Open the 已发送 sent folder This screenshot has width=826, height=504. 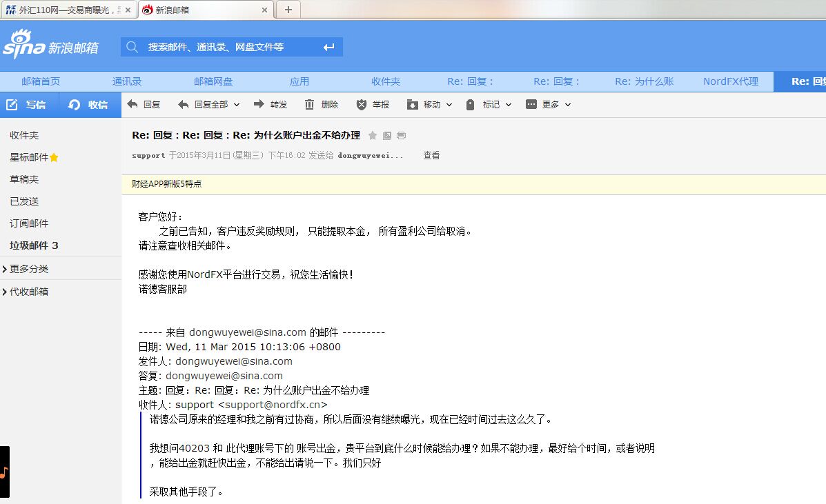(x=24, y=201)
